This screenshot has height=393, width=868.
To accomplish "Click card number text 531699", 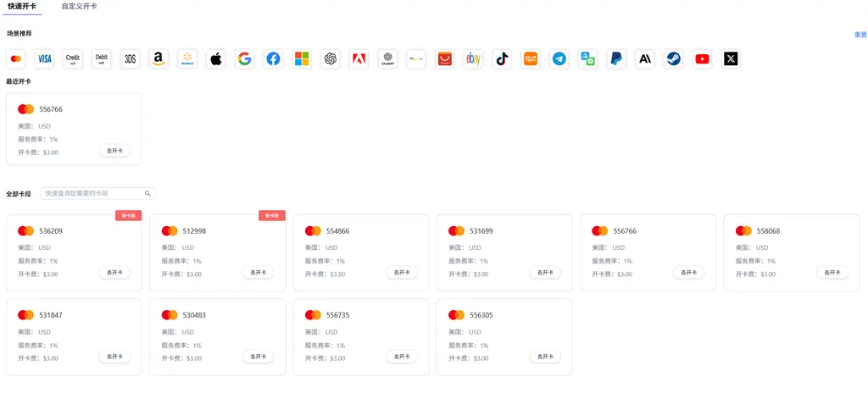I will click(x=481, y=231).
